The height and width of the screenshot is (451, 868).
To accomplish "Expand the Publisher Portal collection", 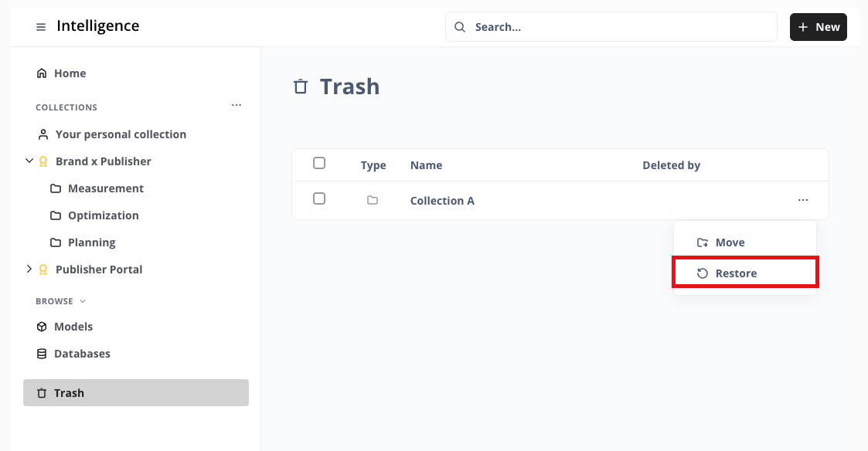I will (29, 270).
